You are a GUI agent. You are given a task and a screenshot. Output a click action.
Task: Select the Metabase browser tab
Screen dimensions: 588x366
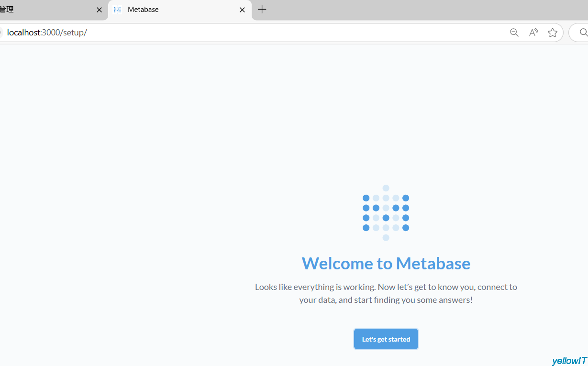pos(177,10)
